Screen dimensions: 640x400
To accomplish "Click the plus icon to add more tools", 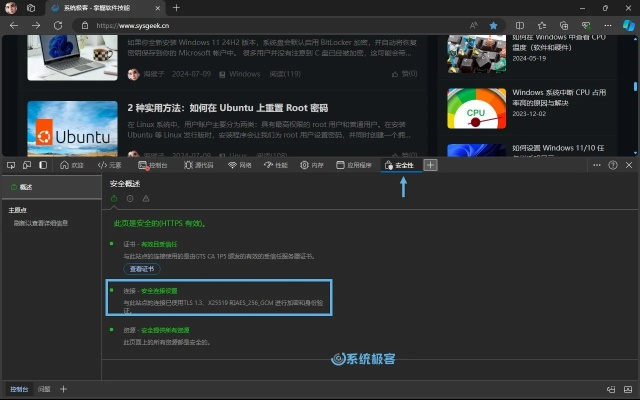I will tap(431, 165).
